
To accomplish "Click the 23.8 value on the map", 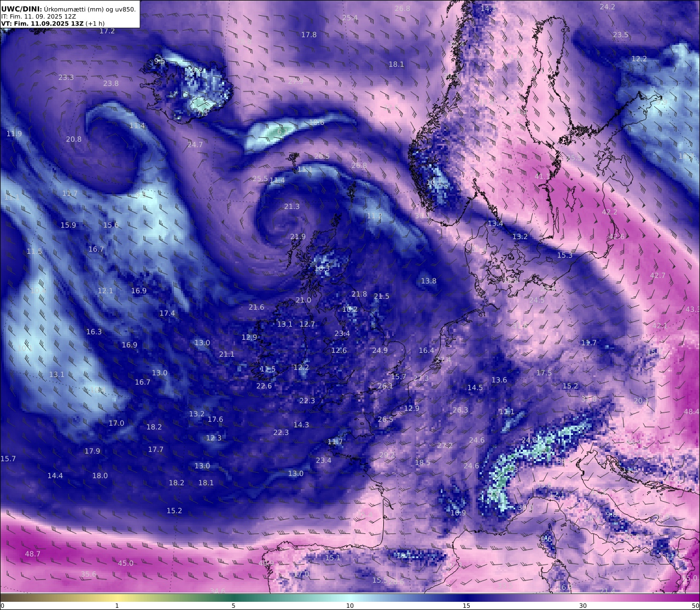I will pos(111,84).
